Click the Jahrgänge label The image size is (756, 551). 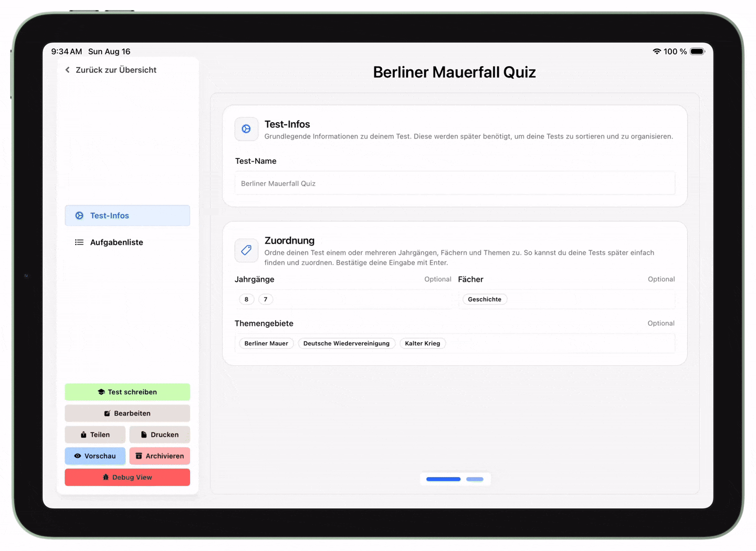click(255, 279)
